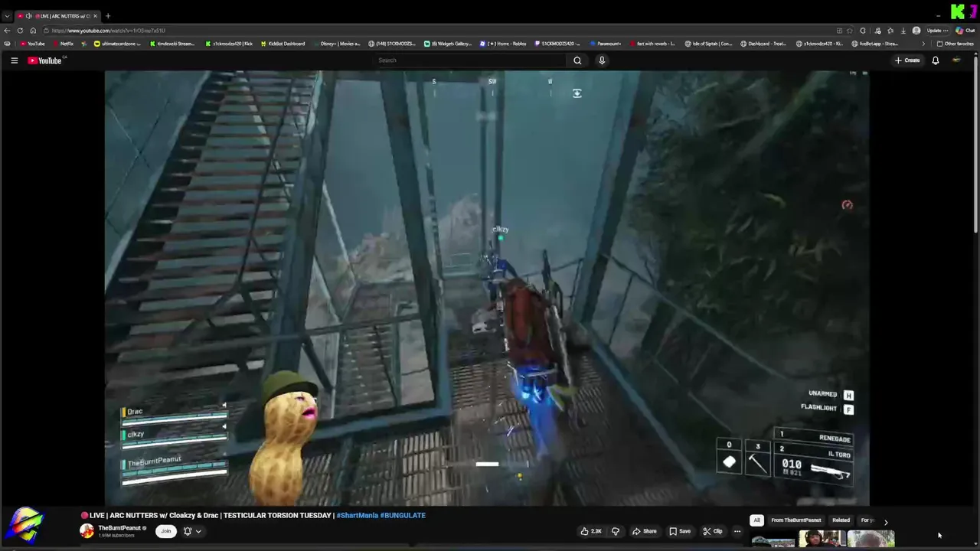Start voice search with the microphone icon
Screen dimensions: 980x551
(x=602, y=60)
